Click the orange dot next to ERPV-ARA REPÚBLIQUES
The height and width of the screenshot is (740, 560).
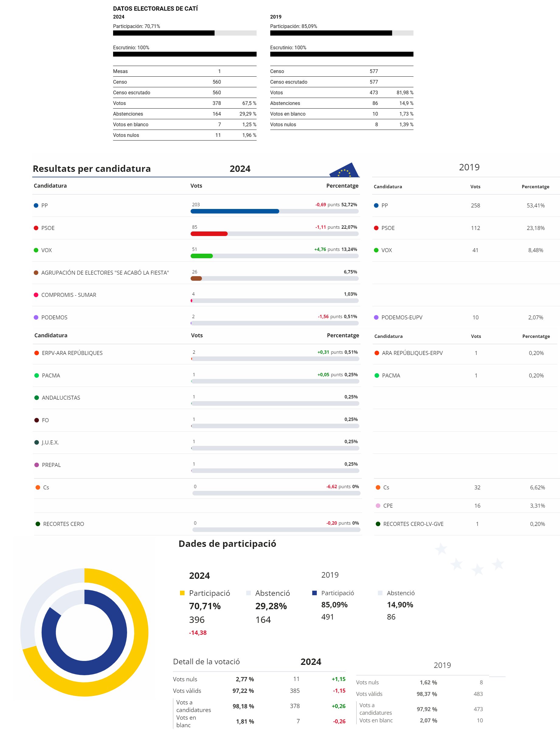point(37,353)
